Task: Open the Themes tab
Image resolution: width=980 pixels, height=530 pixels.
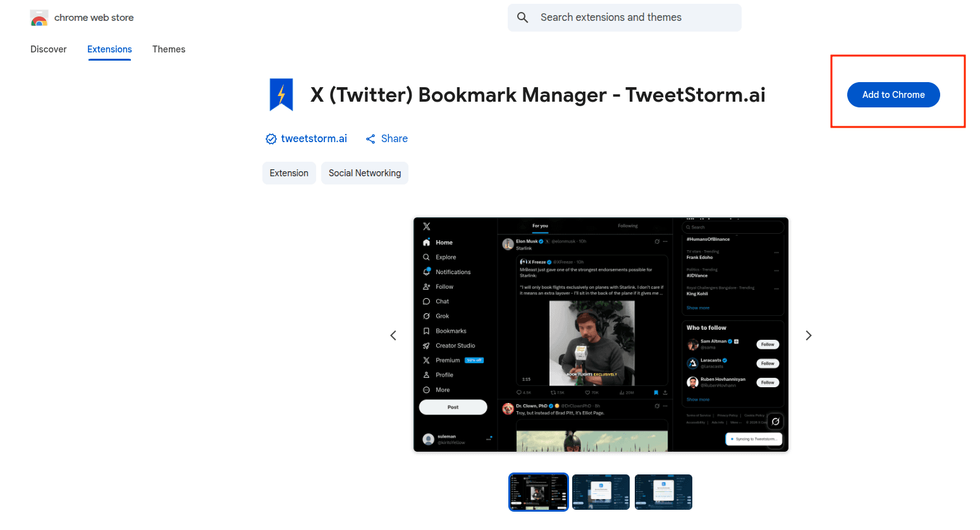Action: pyautogui.click(x=169, y=49)
